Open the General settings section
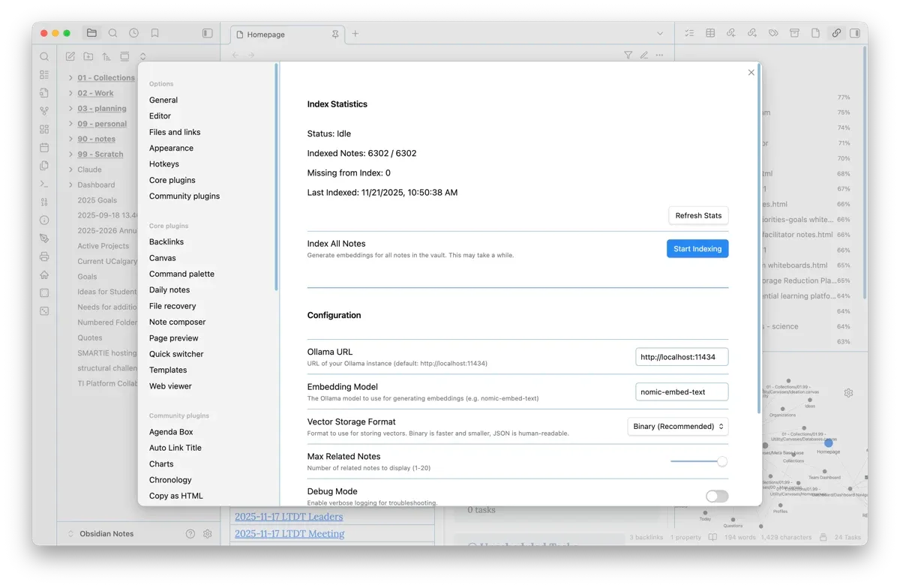The width and height of the screenshot is (900, 588). (163, 100)
